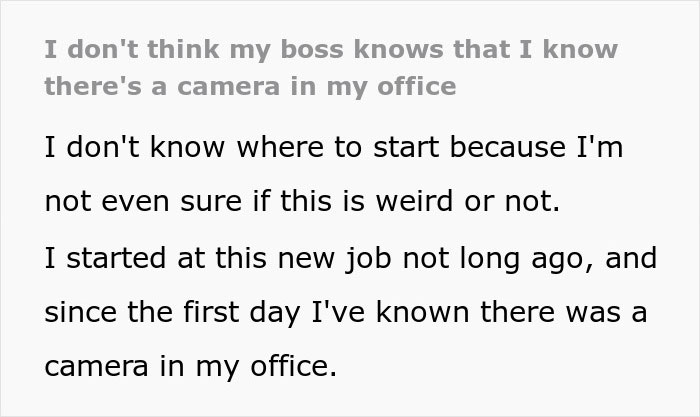Click the sentence starting 'I started at this'
Screen dimensions: 700x417
pos(349,258)
